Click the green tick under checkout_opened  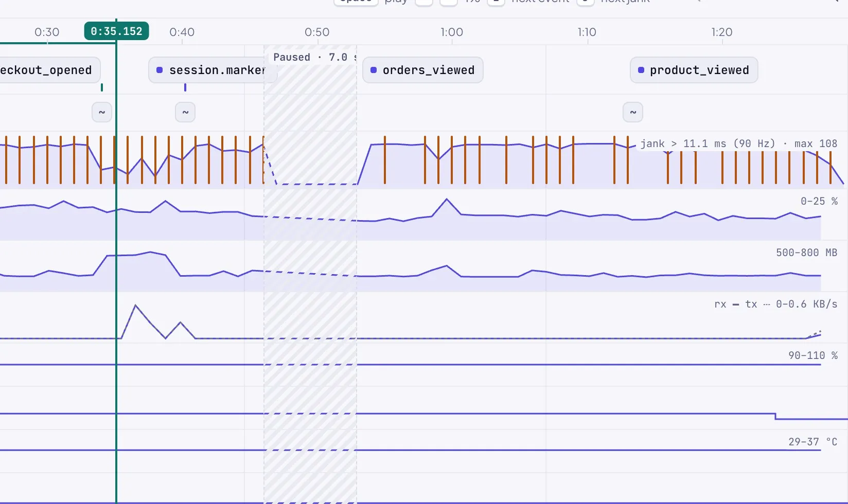tap(102, 87)
